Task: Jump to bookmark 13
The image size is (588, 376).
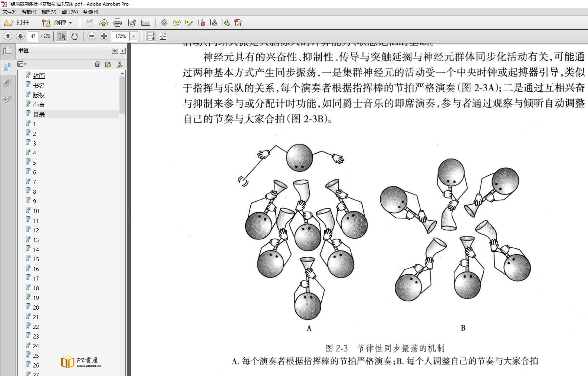Action: [36, 240]
